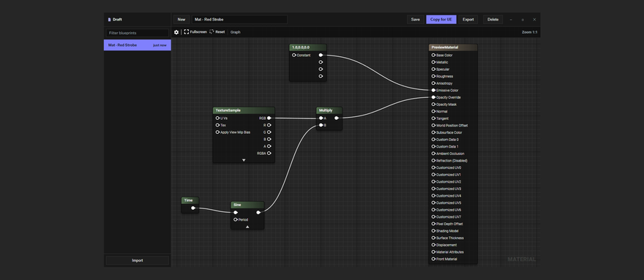Click the World Position Offset pin
The width and height of the screenshot is (644, 280).
433,125
